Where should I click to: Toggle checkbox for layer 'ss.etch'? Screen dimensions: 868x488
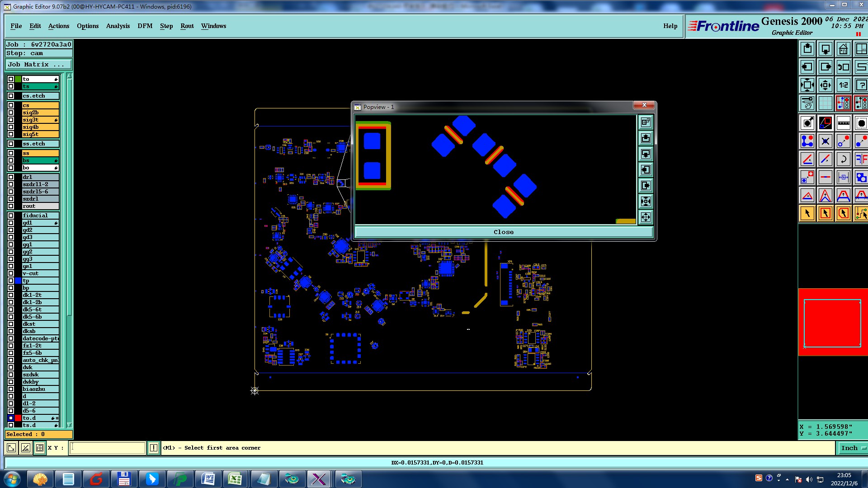[11, 144]
